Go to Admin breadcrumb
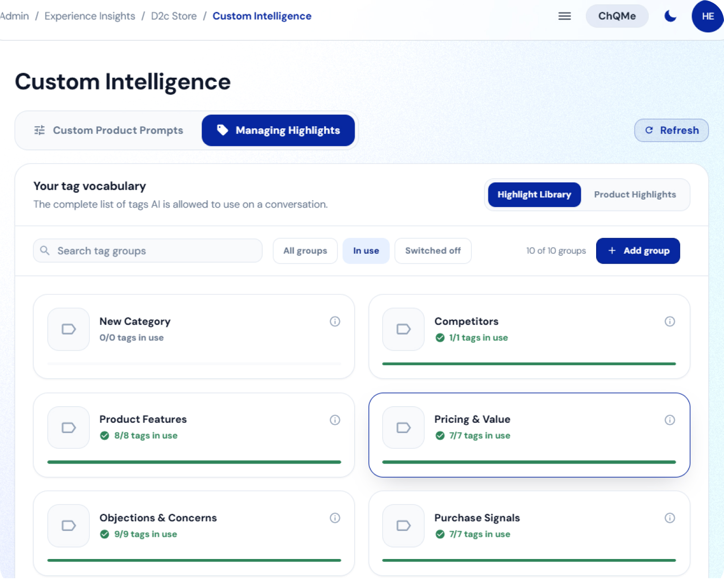 [x=14, y=16]
